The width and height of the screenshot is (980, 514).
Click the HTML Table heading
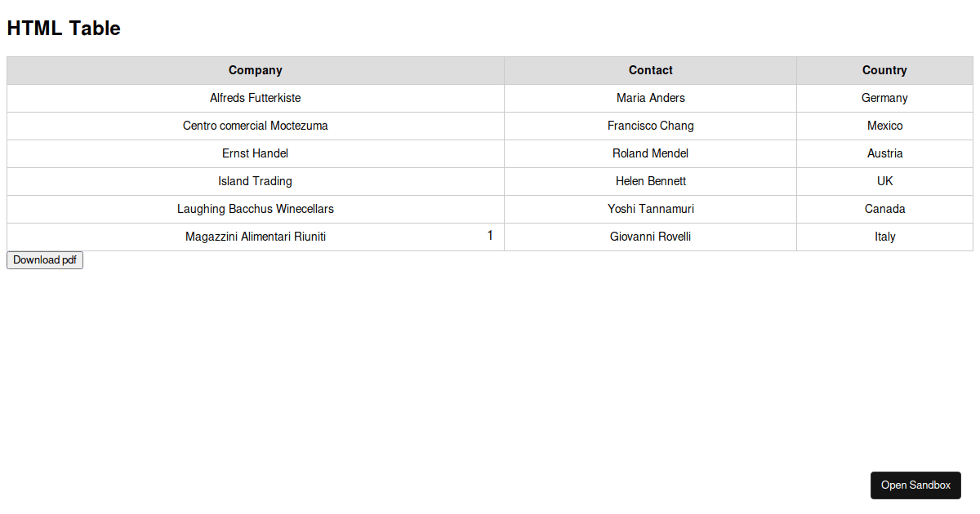pyautogui.click(x=64, y=29)
